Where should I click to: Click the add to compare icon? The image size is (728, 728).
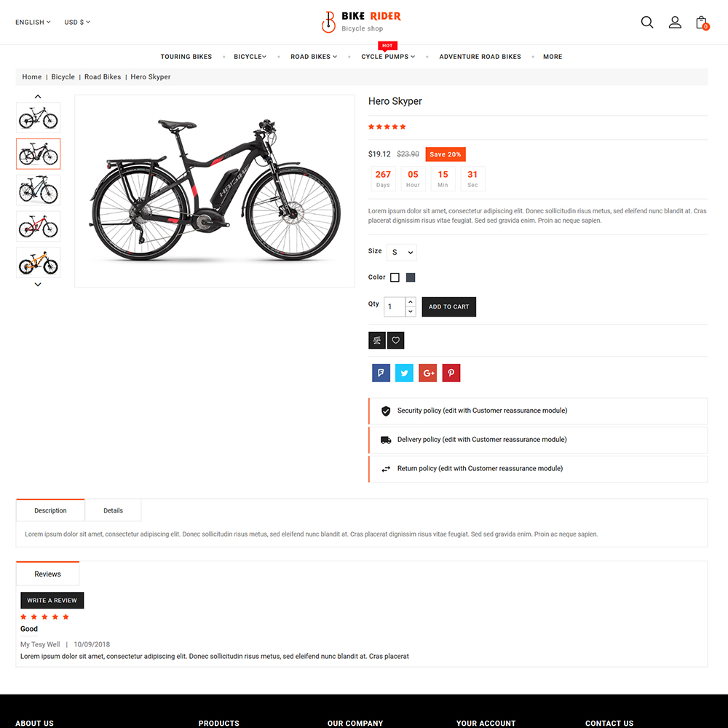[377, 340]
